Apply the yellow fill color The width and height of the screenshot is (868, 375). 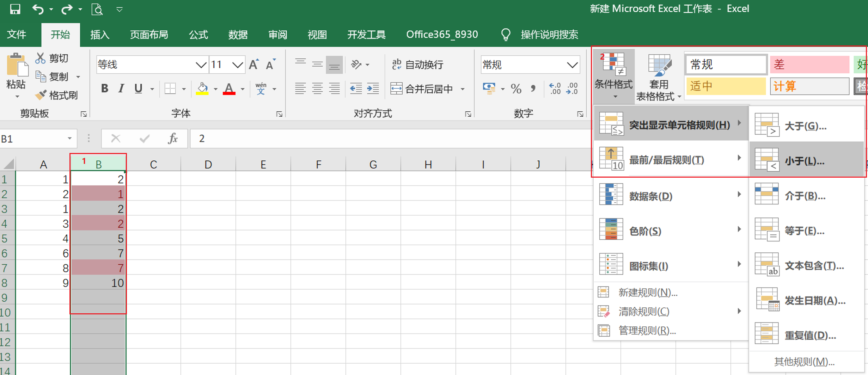[202, 89]
